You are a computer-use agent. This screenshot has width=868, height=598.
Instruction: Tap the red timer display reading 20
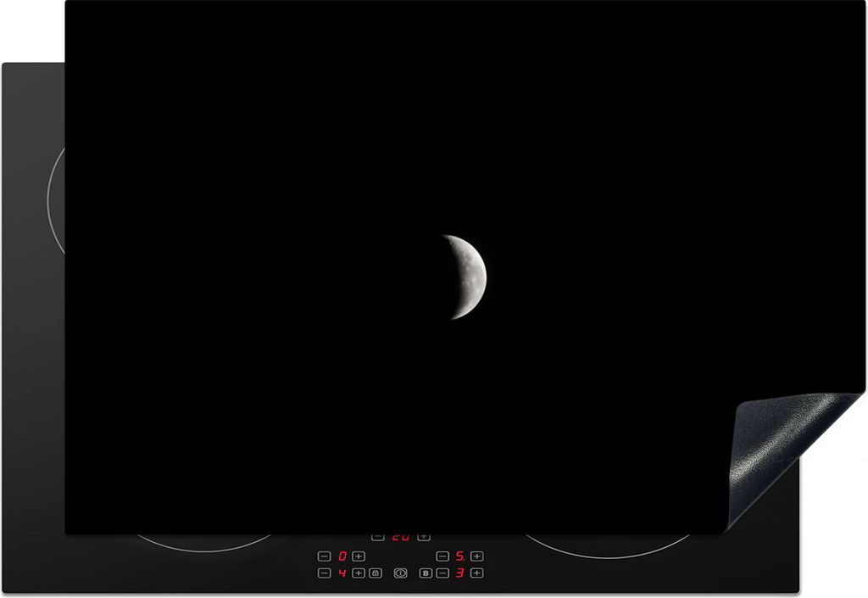coord(400,537)
